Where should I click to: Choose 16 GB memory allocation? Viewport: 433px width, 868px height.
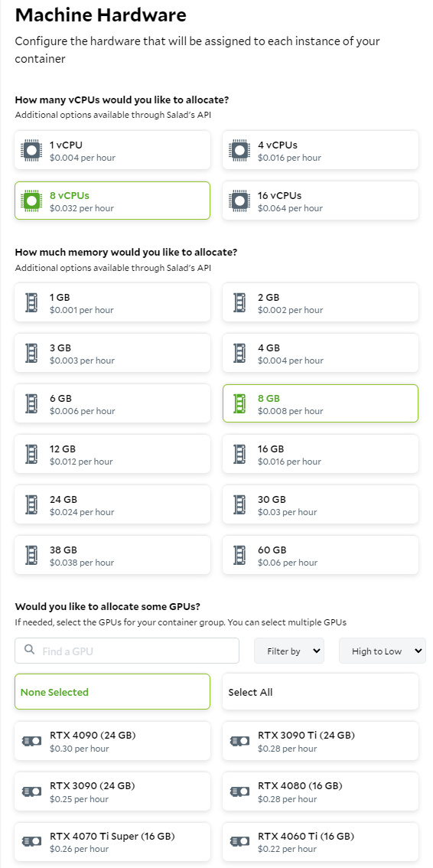(321, 454)
